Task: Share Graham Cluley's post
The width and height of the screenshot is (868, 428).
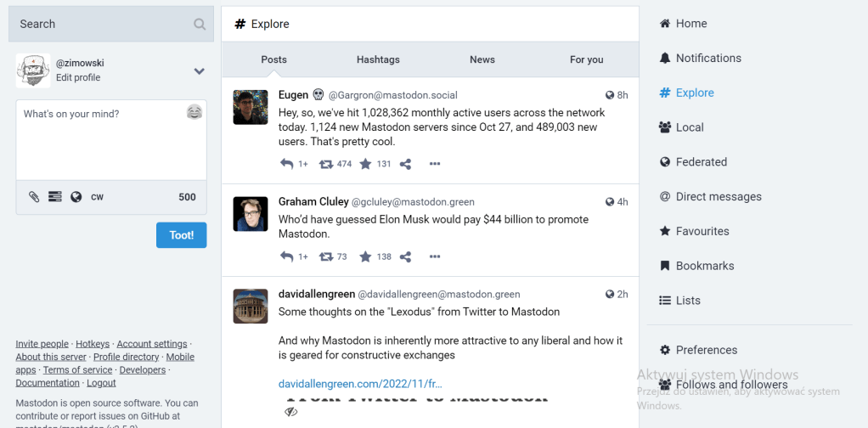Action: point(405,256)
